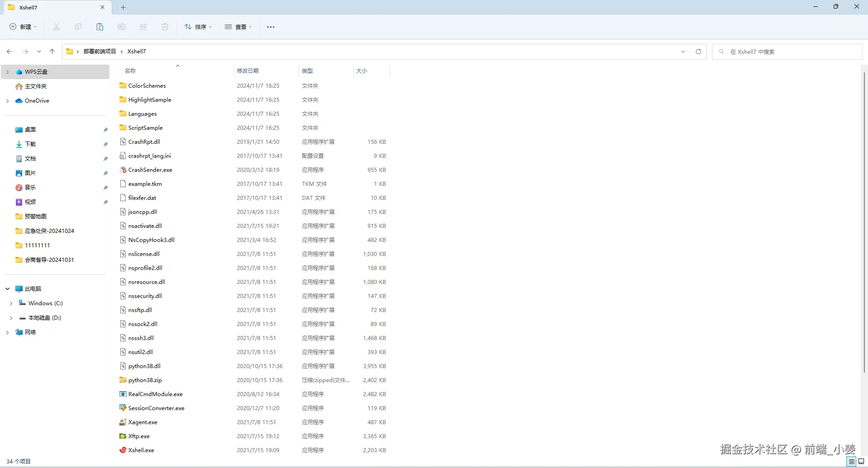Switch to large thumbnails view icon
The image size is (868, 468).
[x=861, y=462]
